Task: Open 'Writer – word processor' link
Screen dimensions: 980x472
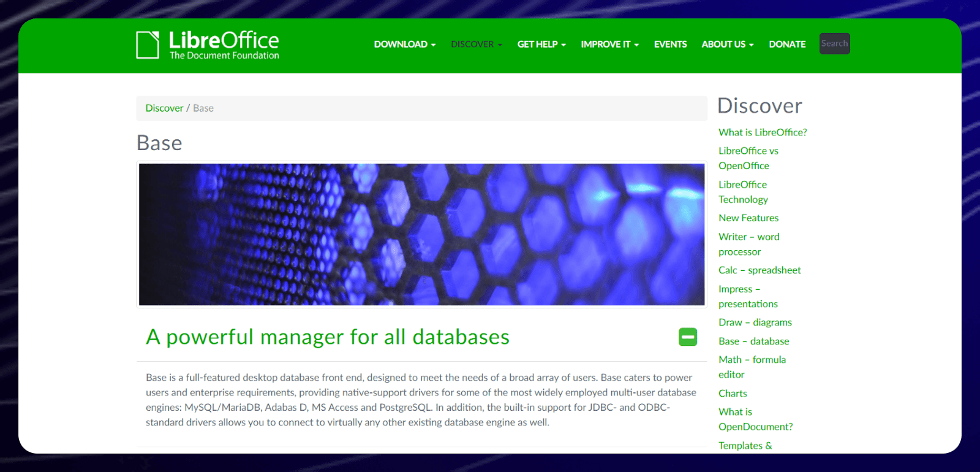Action: pos(749,244)
